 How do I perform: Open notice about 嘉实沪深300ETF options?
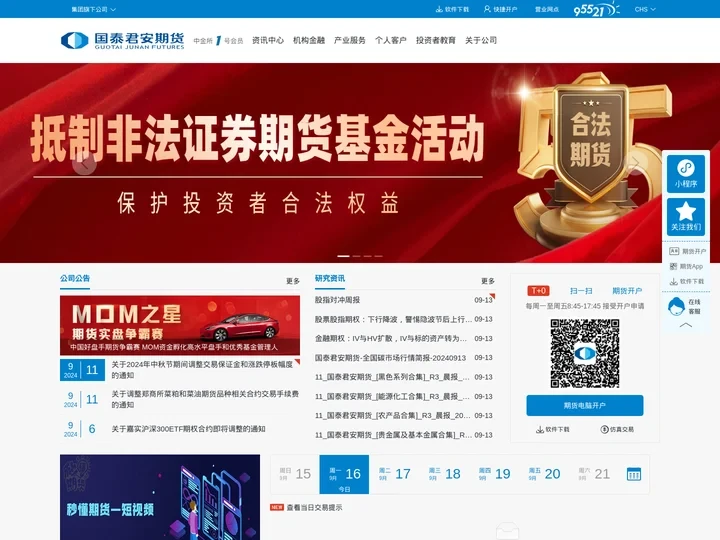coord(189,429)
